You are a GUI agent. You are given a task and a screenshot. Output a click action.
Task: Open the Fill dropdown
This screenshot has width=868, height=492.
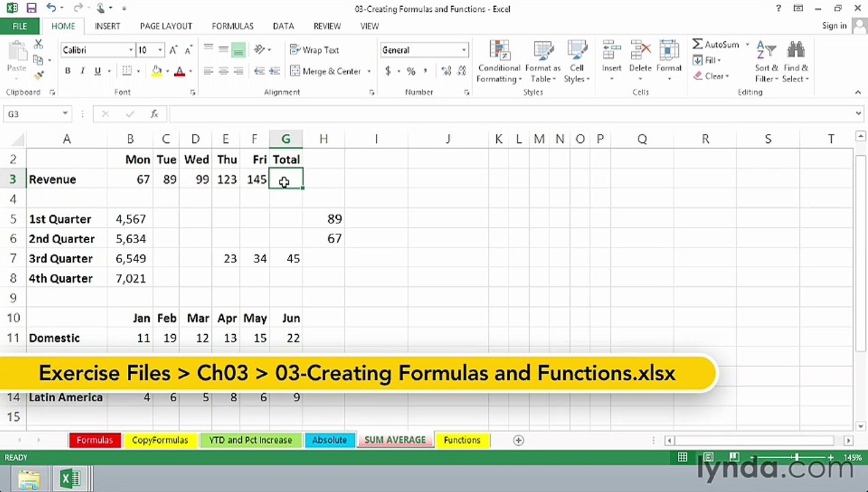(707, 60)
